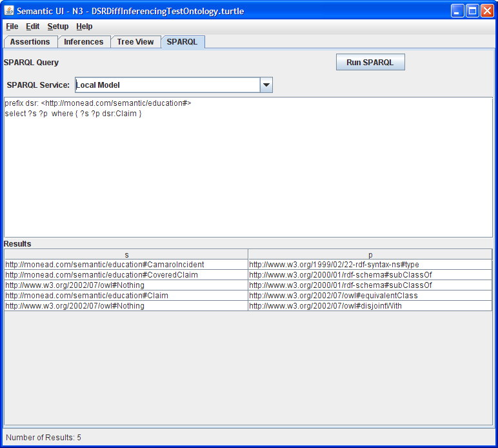Image resolution: width=498 pixels, height=448 pixels.
Task: Click the 'select ?s ?p where' query line
Action: coord(73,114)
